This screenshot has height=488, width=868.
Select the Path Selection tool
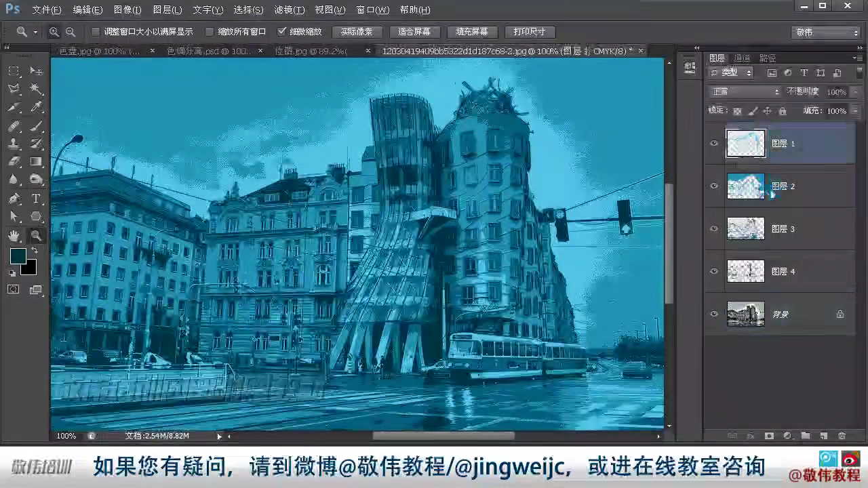14,217
